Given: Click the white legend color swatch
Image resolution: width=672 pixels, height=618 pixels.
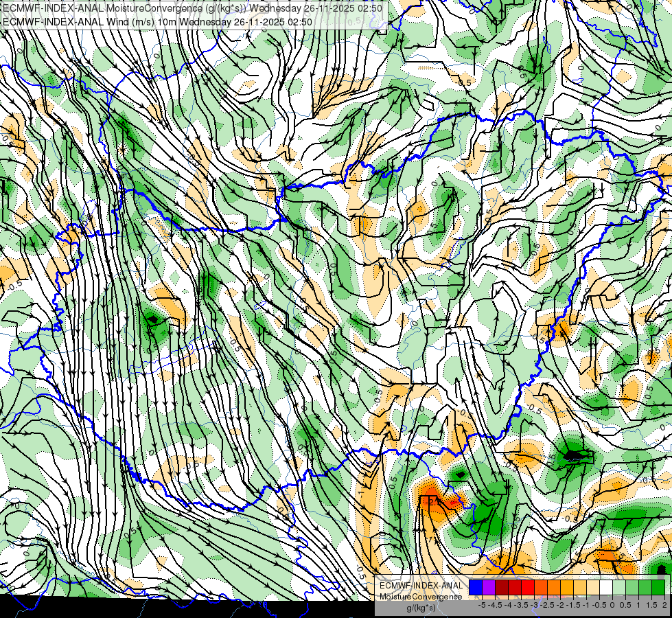Looking at the screenshot, I should tap(606, 588).
